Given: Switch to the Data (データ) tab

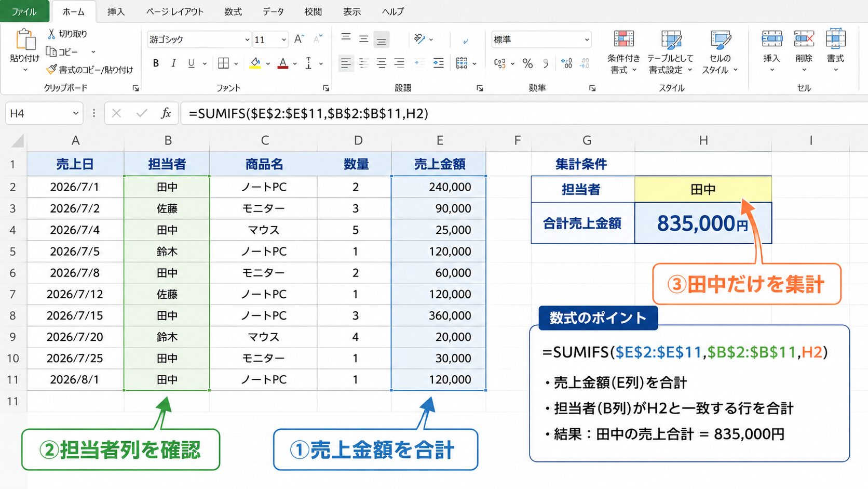Looking at the screenshot, I should 273,11.
